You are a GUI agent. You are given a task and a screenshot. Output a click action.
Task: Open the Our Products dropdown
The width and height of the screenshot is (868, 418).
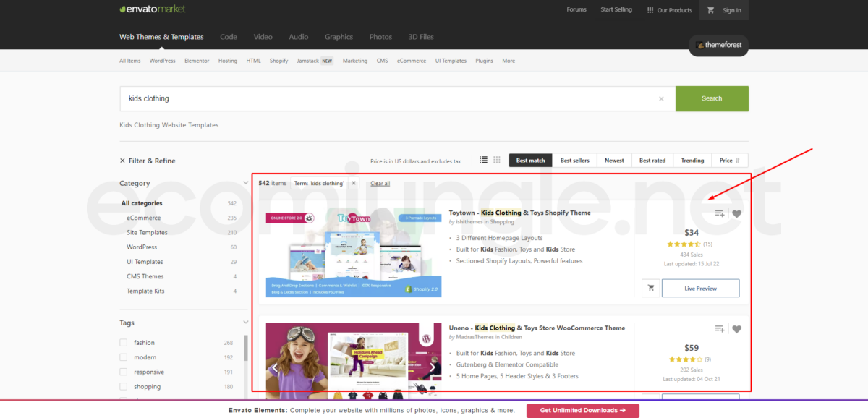669,10
